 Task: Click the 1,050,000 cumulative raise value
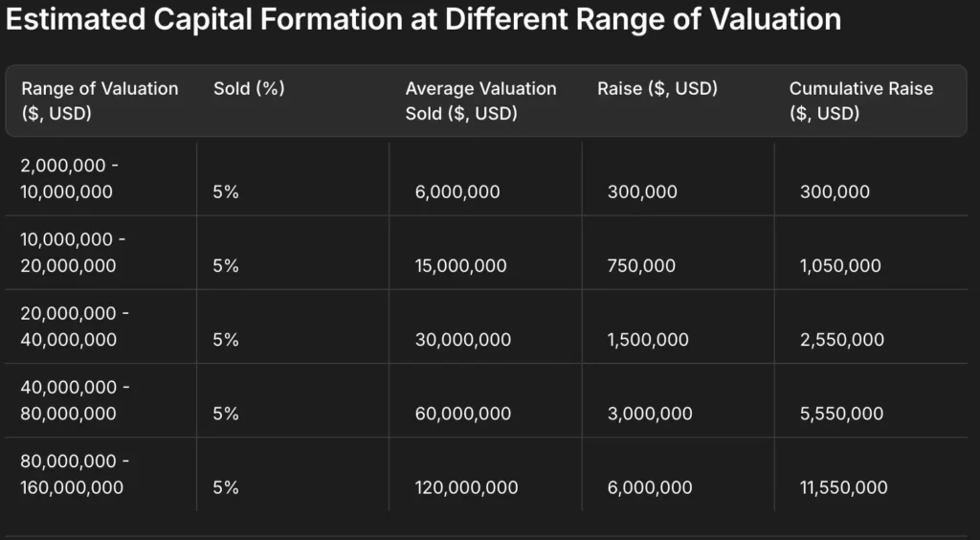click(840, 266)
